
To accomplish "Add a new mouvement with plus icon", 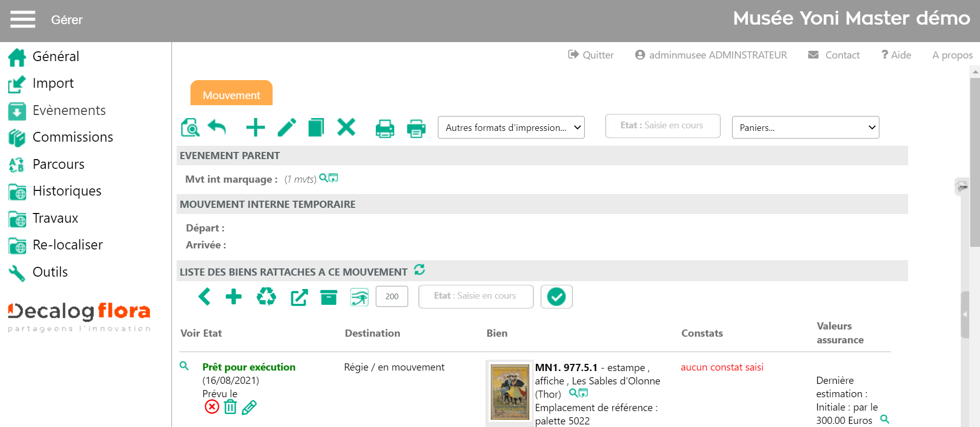I will (x=256, y=127).
